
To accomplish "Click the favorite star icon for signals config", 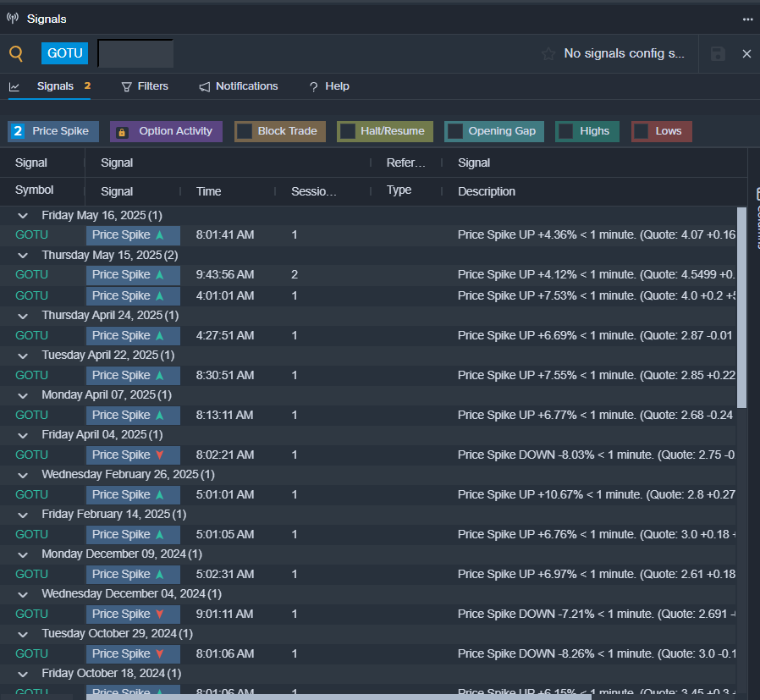I will click(548, 53).
